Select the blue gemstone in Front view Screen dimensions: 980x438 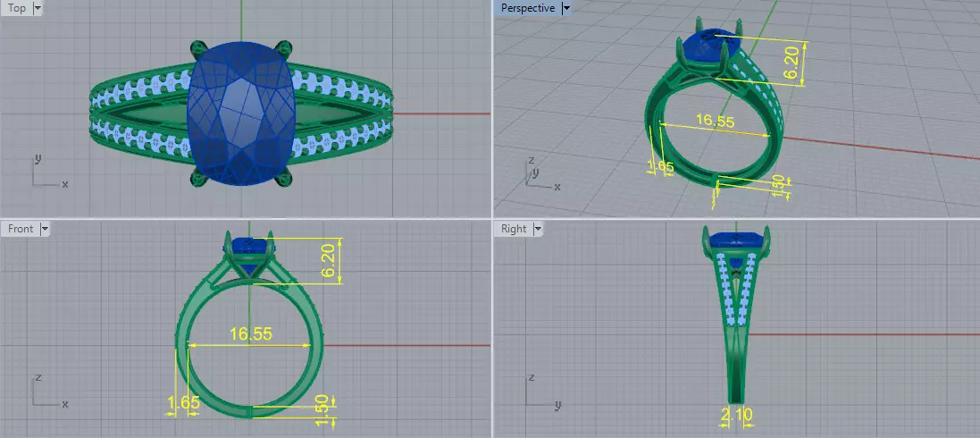[250, 246]
